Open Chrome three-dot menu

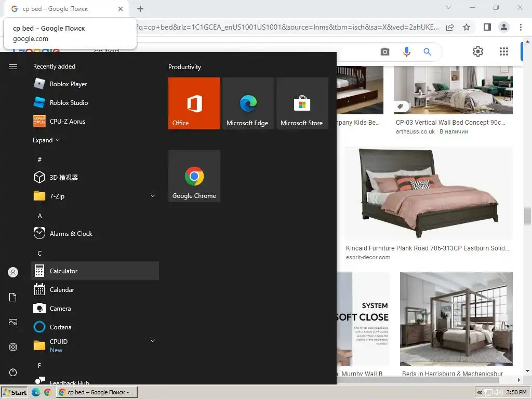tap(521, 27)
